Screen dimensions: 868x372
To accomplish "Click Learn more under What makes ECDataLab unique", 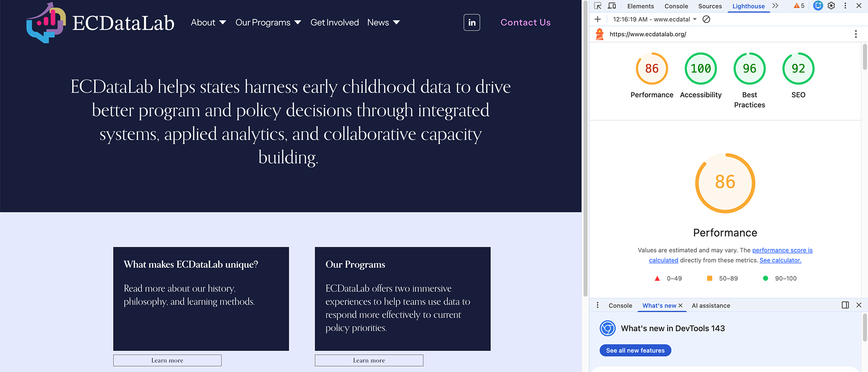I will 167,360.
